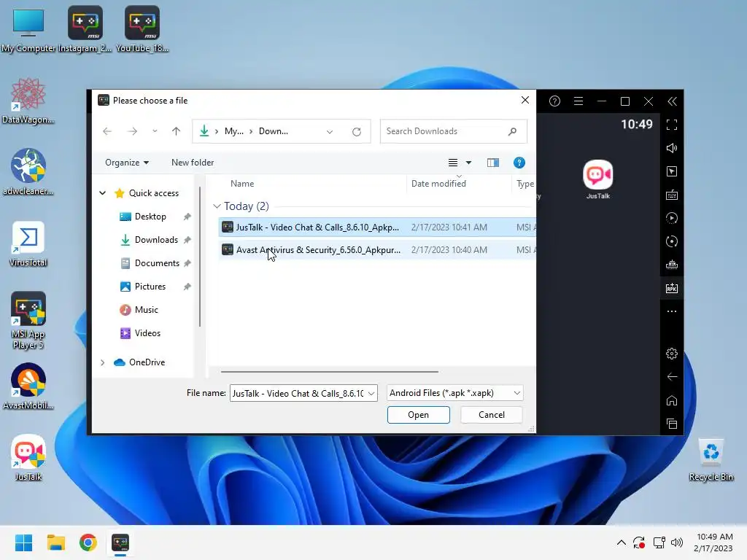Select the JusTalk - Video Chat & Calls file

click(377, 227)
